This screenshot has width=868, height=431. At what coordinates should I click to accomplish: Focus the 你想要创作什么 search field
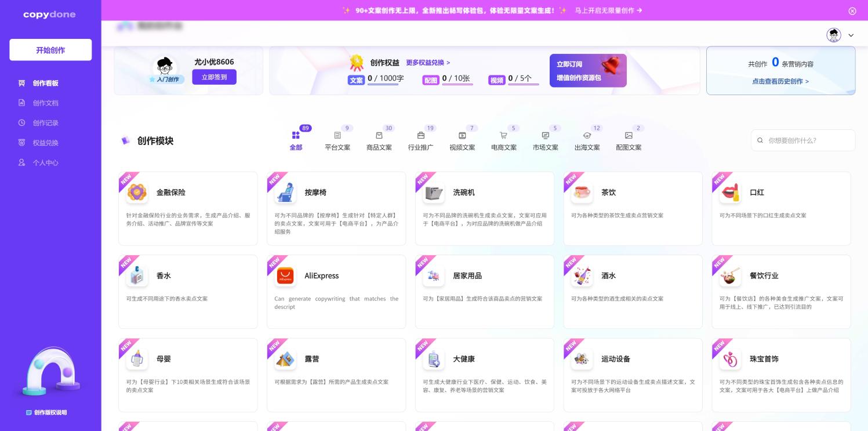(803, 140)
